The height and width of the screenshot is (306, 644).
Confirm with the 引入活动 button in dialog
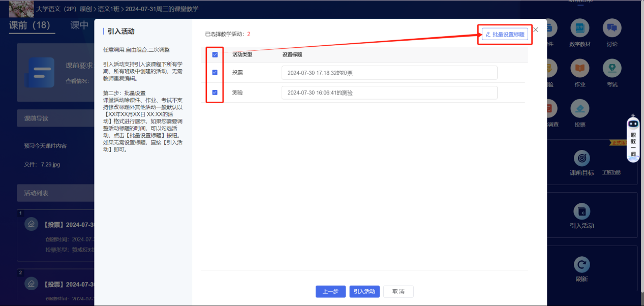pos(364,291)
